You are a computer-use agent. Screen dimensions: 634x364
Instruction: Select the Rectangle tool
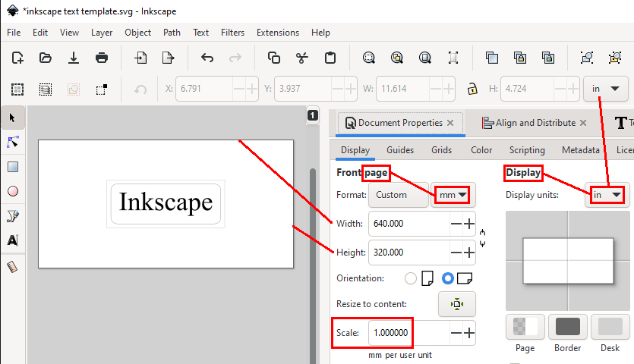pyautogui.click(x=13, y=167)
